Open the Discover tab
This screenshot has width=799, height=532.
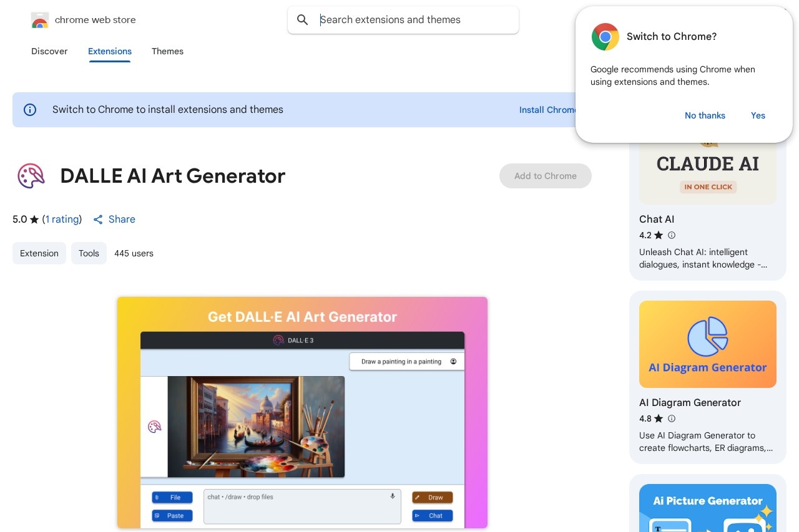(49, 51)
